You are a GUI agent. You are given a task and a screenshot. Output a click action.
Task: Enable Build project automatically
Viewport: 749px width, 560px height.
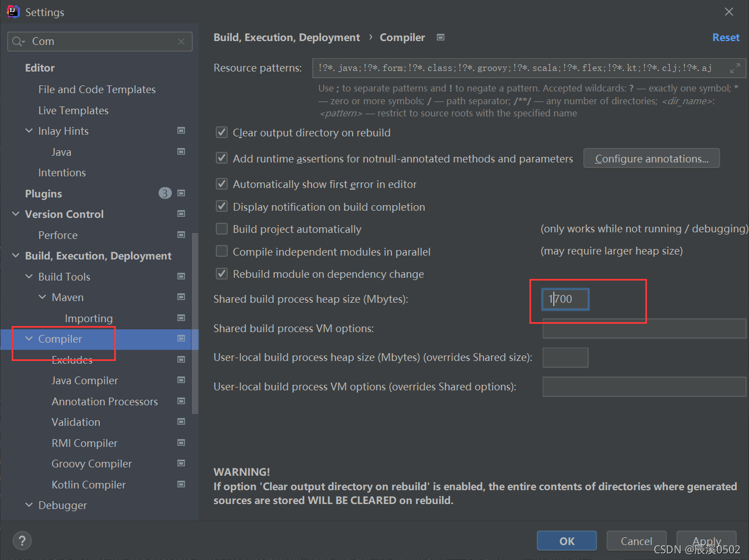click(x=222, y=229)
